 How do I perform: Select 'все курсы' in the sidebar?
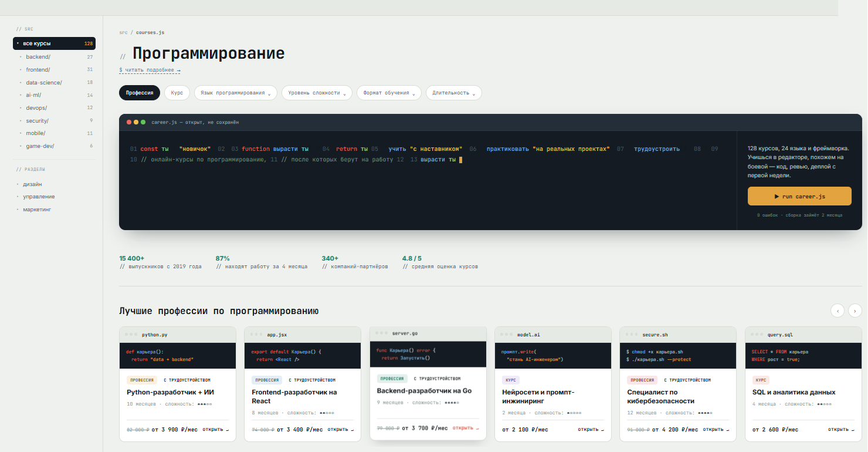[54, 43]
